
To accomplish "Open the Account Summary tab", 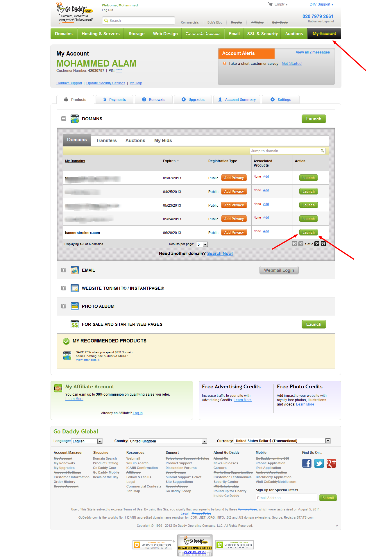I will coord(237,99).
